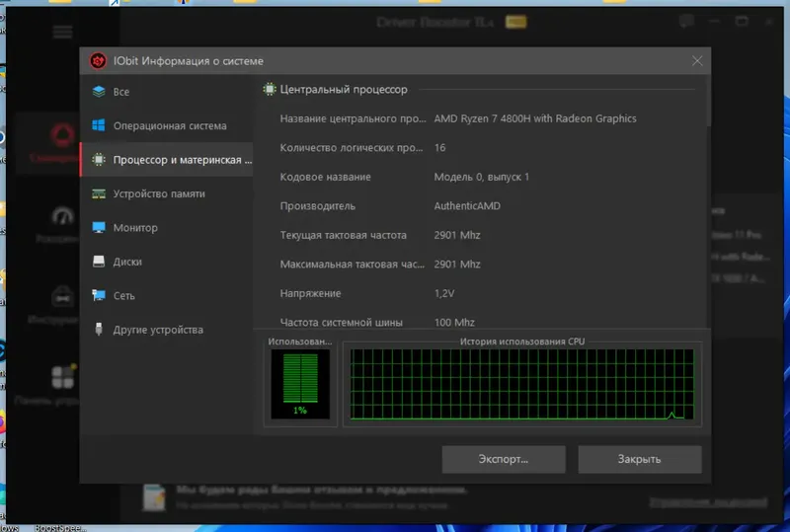This screenshot has width=790, height=532.
Task: Click the network computers icon
Action: pyautogui.click(x=99, y=295)
